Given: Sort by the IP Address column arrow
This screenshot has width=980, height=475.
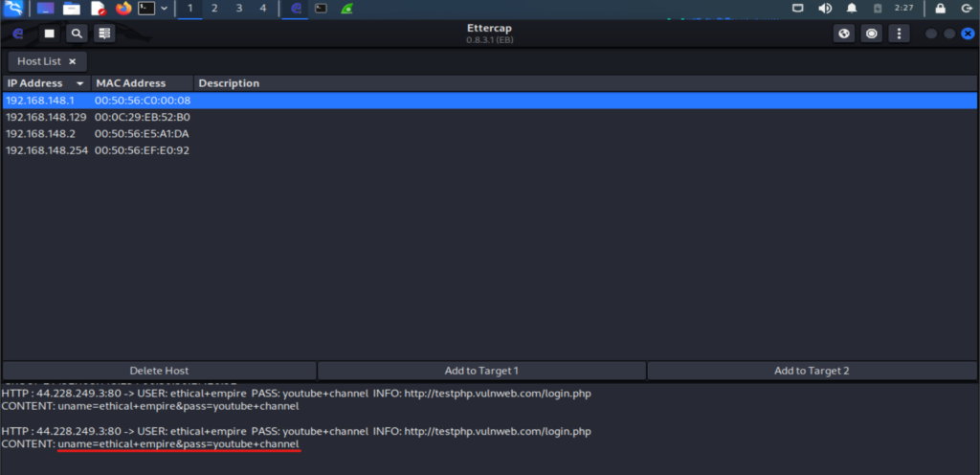Looking at the screenshot, I should (x=80, y=83).
